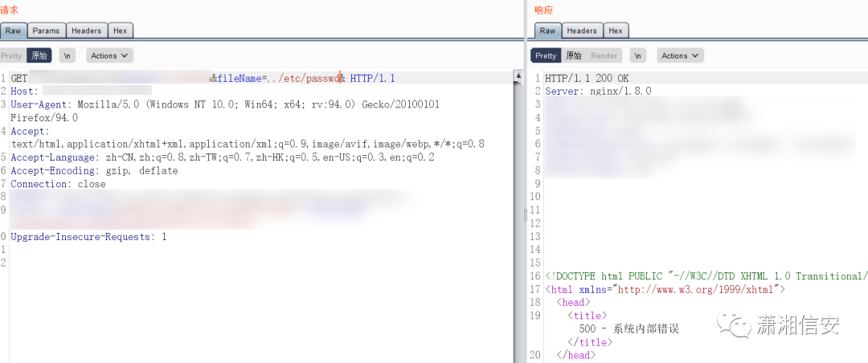The image size is (868, 363).
Task: Click the Accept-Encoding header line
Action: click(94, 171)
